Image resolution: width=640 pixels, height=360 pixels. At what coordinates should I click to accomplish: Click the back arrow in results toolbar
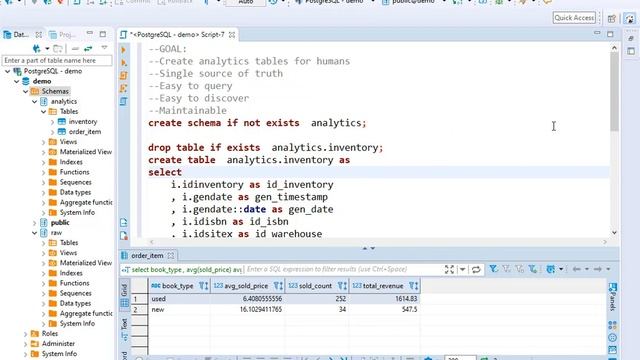pyautogui.click(x=576, y=269)
